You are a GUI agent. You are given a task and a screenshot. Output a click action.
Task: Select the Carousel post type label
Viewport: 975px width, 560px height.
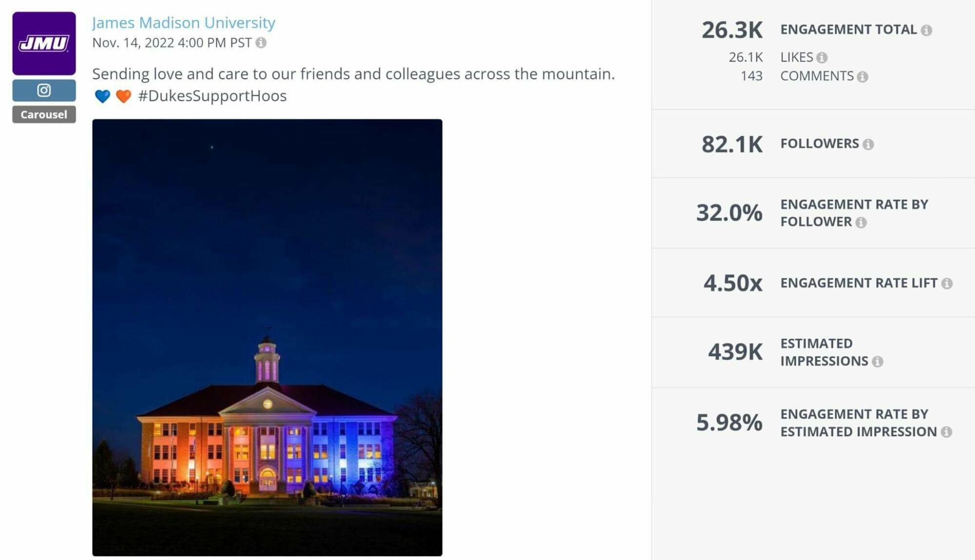click(x=43, y=115)
